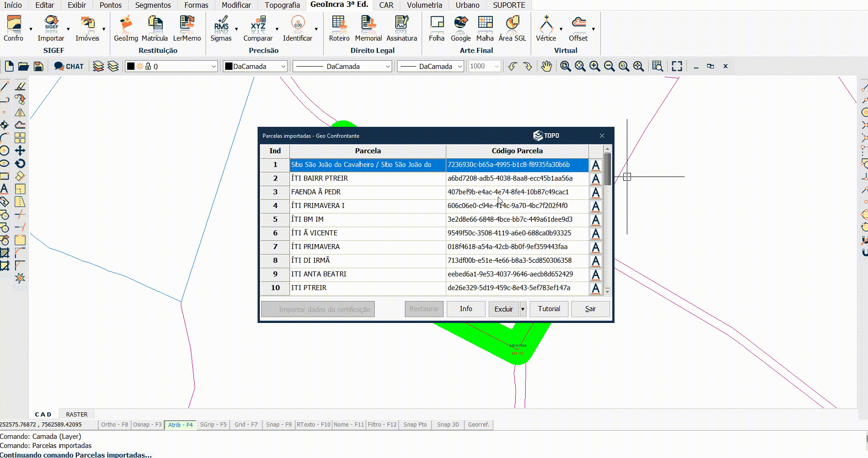This screenshot has height=458, width=868.
Task: Toggle Ortho - F8 mode
Action: point(114,425)
